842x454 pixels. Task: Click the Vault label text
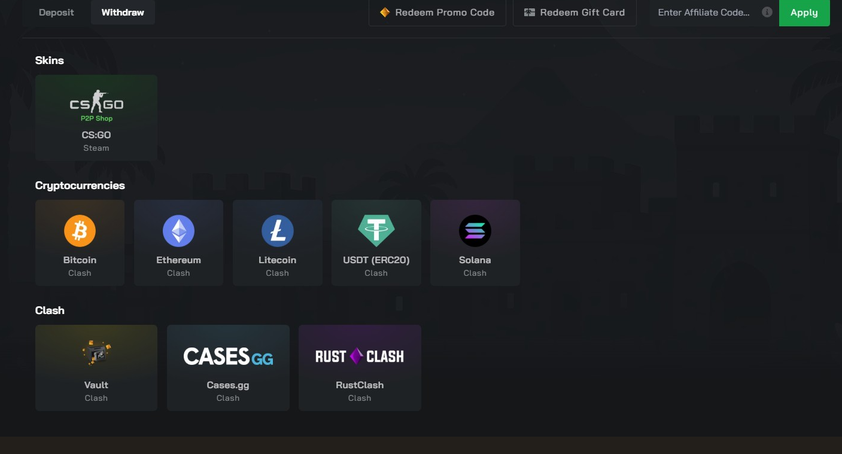pos(96,385)
